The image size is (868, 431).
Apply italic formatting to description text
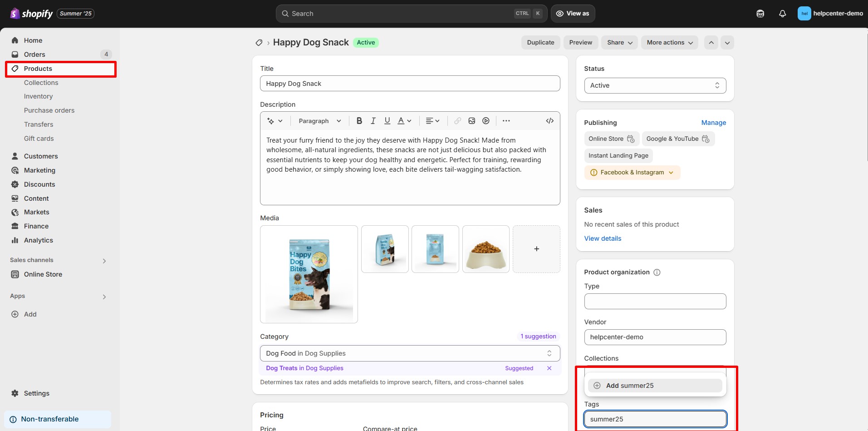[373, 121]
